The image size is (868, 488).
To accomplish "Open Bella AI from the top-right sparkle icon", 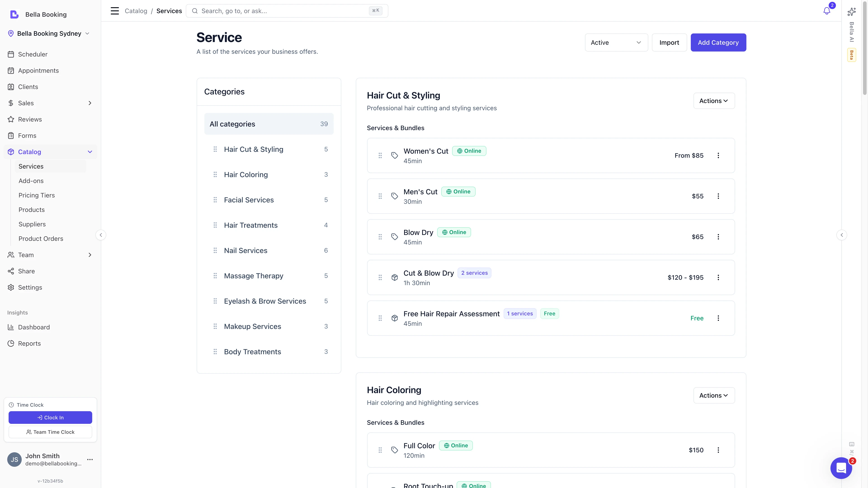I will pos(851,11).
